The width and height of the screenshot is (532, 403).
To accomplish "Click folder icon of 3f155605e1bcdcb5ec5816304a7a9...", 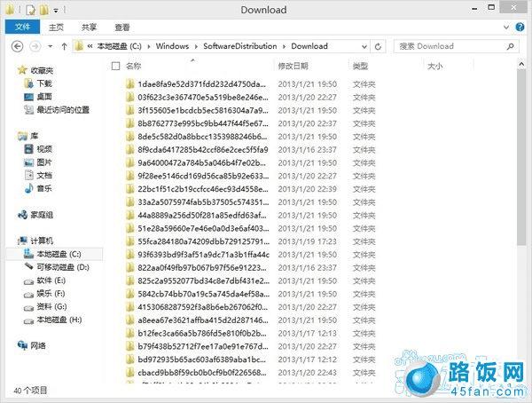I will (129, 110).
